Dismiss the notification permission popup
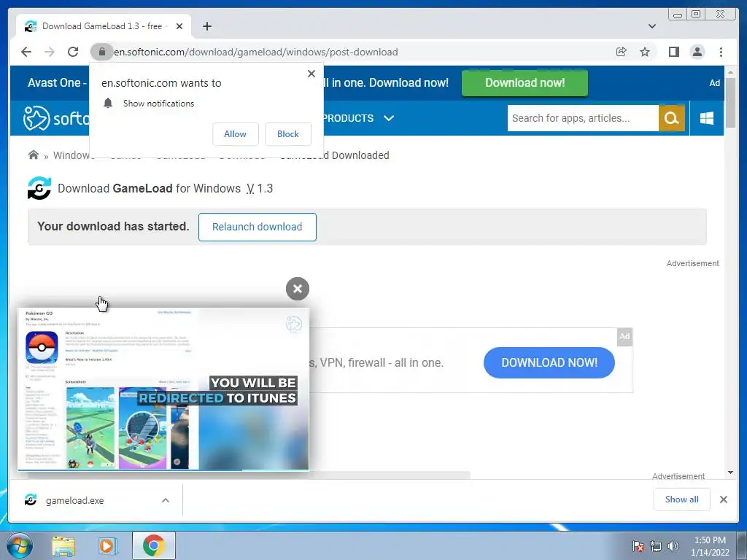The height and width of the screenshot is (560, 747). 311,74
